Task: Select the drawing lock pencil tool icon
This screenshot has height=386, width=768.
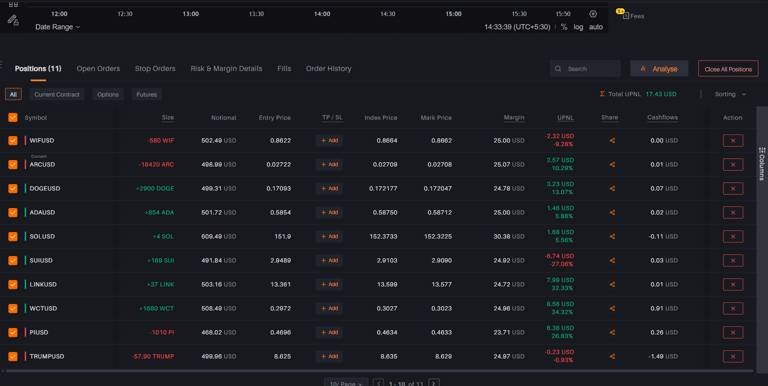Action: point(13,20)
